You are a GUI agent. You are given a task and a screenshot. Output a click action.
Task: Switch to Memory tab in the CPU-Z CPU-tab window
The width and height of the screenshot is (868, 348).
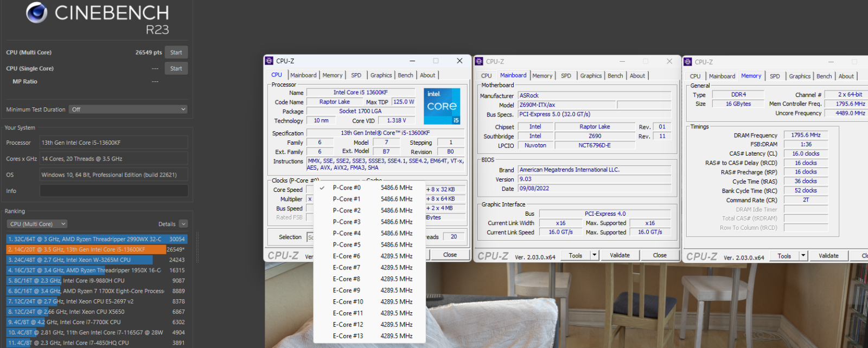pos(333,75)
